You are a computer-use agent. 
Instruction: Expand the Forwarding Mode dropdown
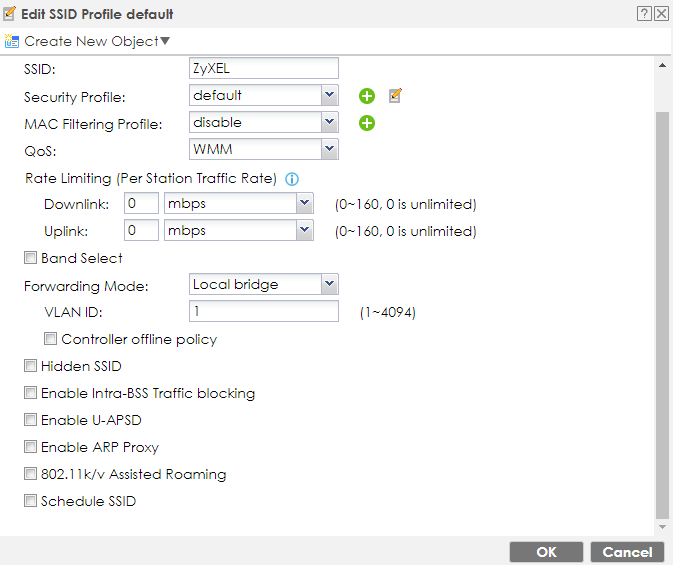pos(329,284)
